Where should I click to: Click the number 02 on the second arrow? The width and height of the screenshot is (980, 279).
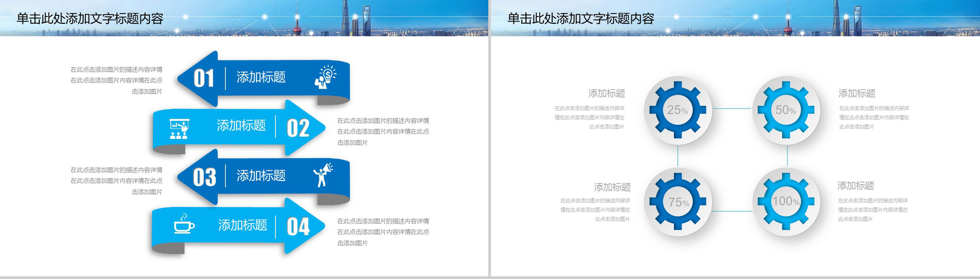[298, 128]
